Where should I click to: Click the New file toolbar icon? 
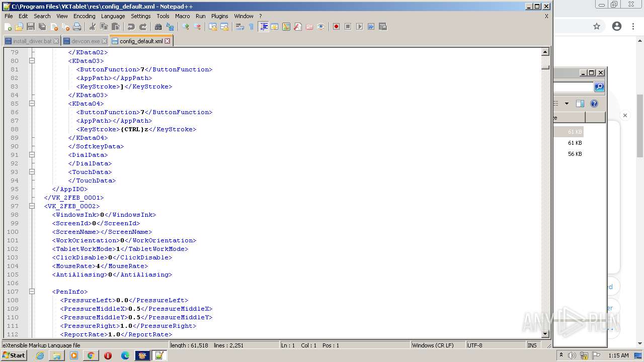(x=8, y=27)
